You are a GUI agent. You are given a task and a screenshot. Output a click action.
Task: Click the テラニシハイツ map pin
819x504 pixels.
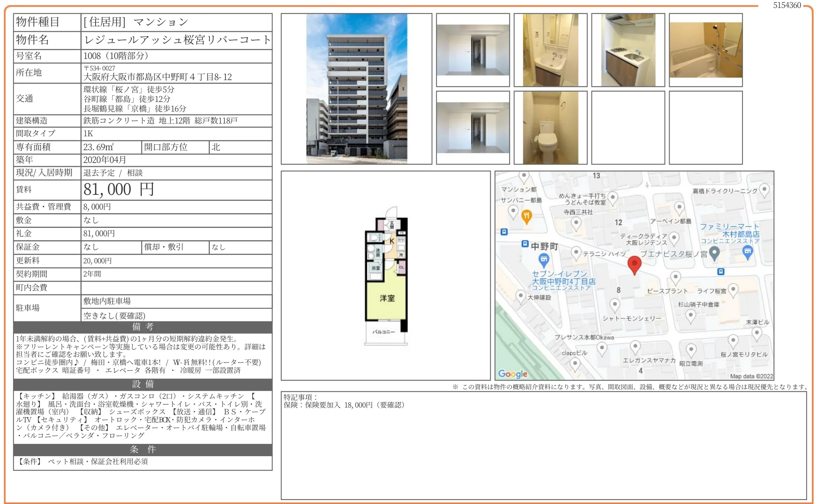pos(576,252)
